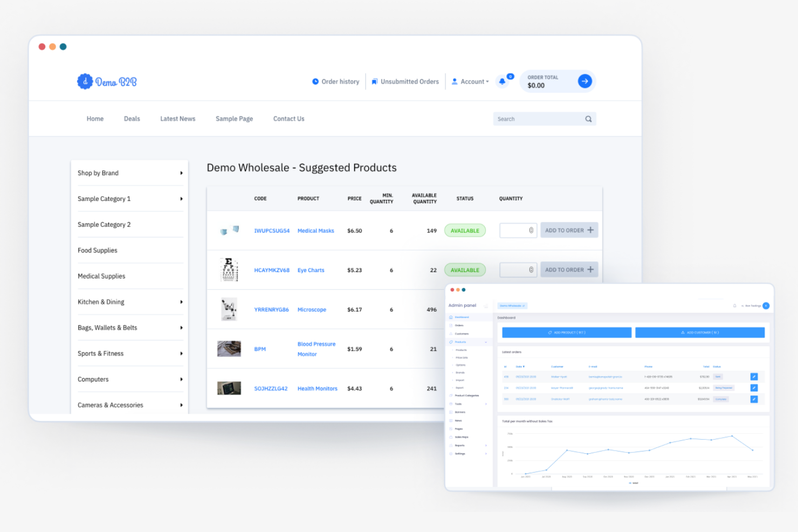Select the Dashboard icon in the Admin panel sidebar
The width and height of the screenshot is (798, 532).
point(451,317)
